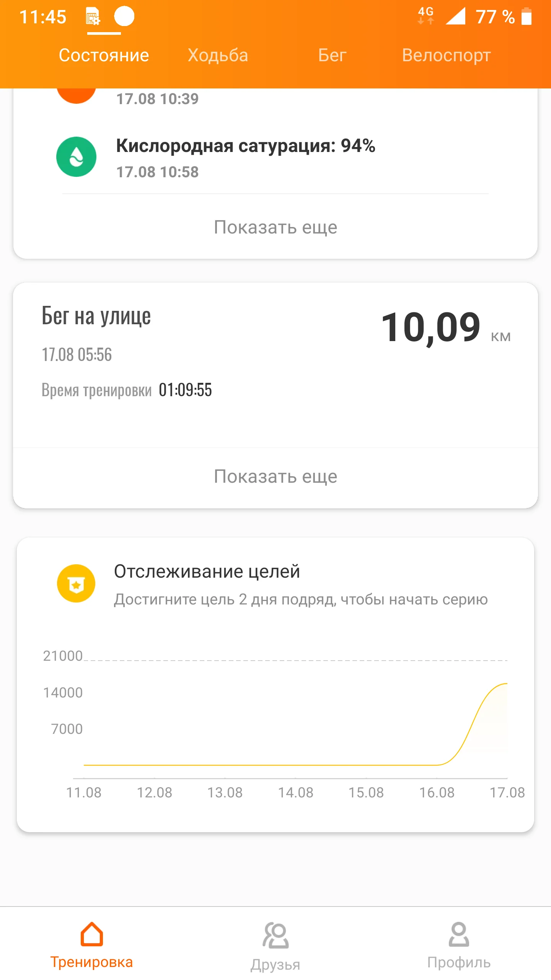
Task: Open the Велоспорт tab
Action: coord(446,56)
